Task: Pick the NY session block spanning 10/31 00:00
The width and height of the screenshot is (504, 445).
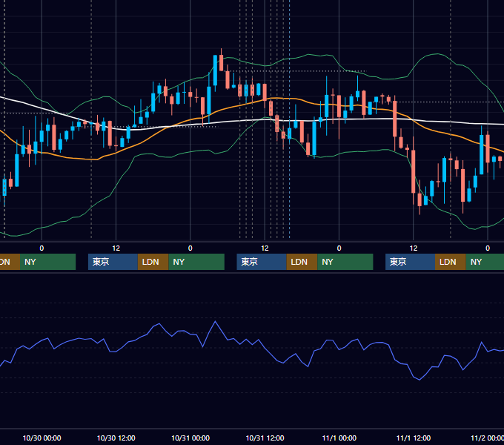Action: tap(196, 262)
